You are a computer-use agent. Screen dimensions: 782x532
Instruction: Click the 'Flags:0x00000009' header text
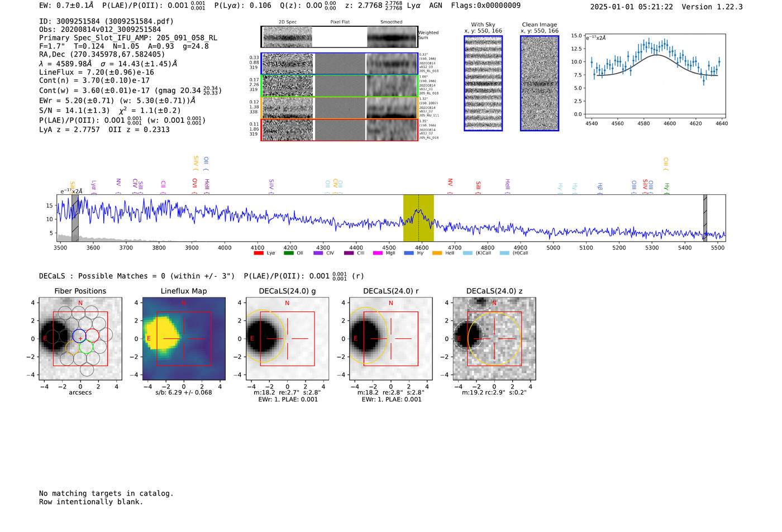[485, 6]
